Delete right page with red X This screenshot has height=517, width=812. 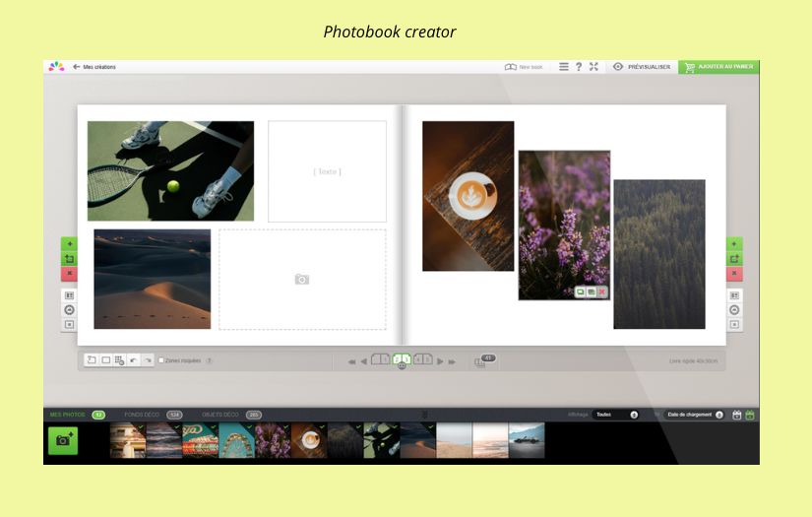click(x=734, y=273)
